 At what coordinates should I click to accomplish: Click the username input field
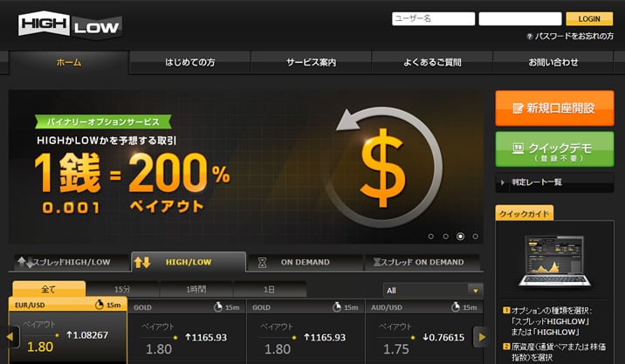click(x=433, y=18)
